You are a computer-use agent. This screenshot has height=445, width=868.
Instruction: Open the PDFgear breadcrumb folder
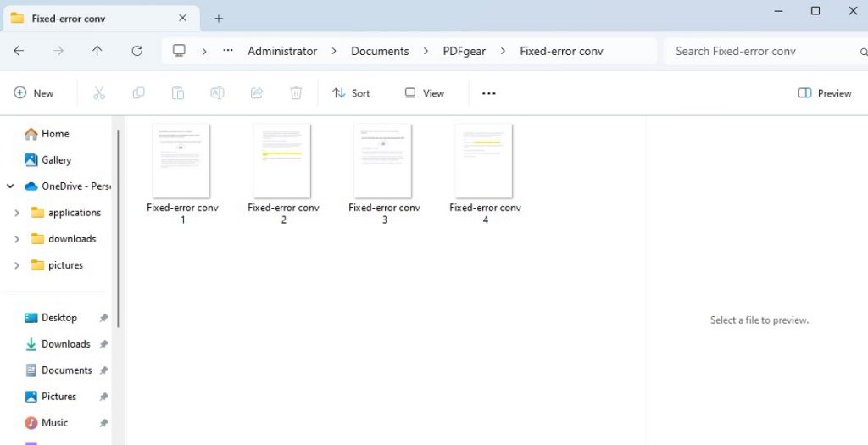pos(464,51)
